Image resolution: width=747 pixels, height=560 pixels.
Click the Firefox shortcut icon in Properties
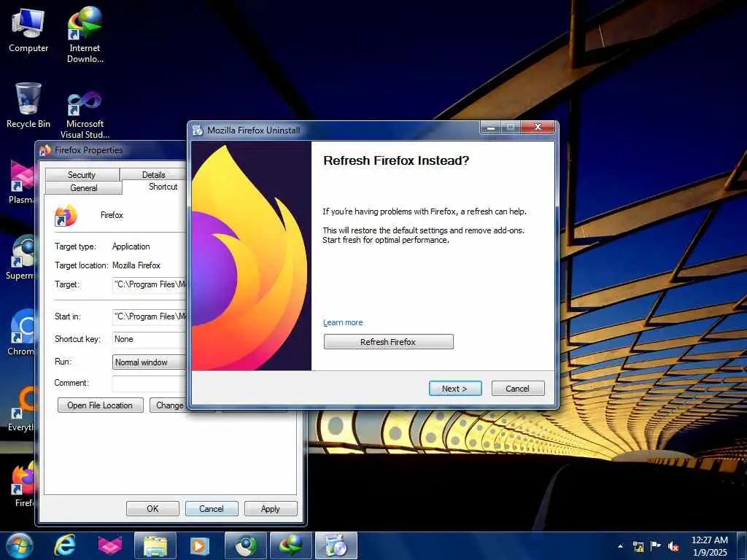(x=66, y=216)
